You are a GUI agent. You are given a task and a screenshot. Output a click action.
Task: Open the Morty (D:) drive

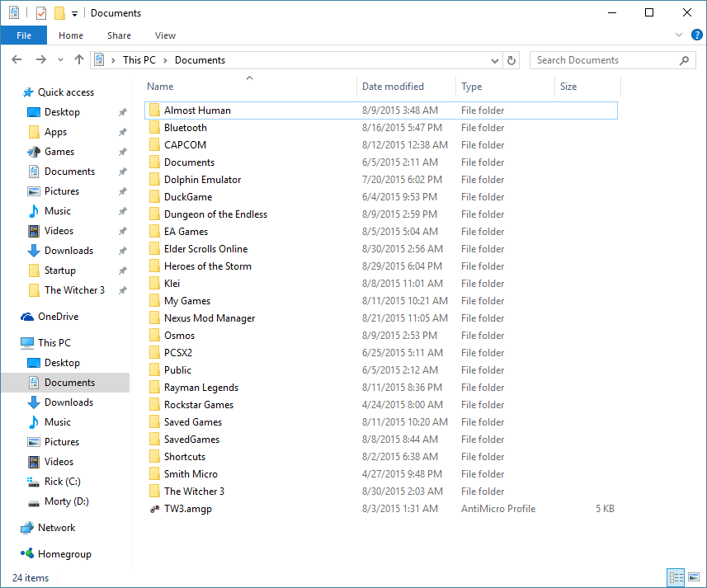(x=66, y=501)
